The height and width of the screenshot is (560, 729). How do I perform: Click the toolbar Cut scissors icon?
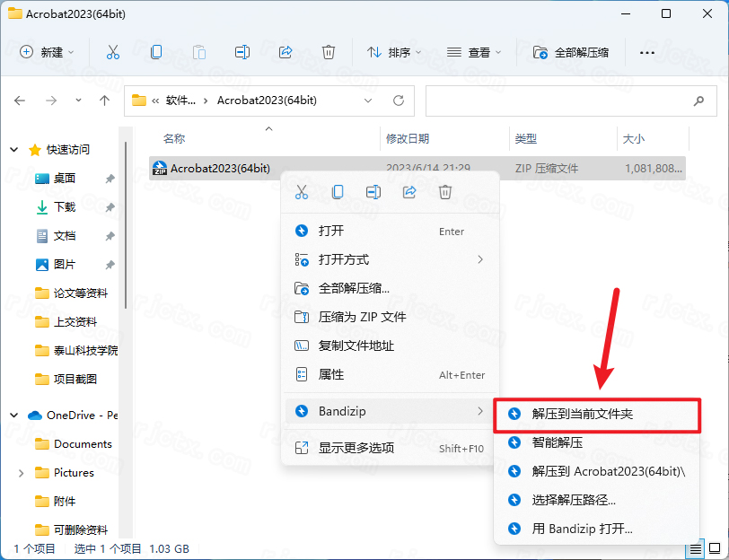(x=113, y=52)
